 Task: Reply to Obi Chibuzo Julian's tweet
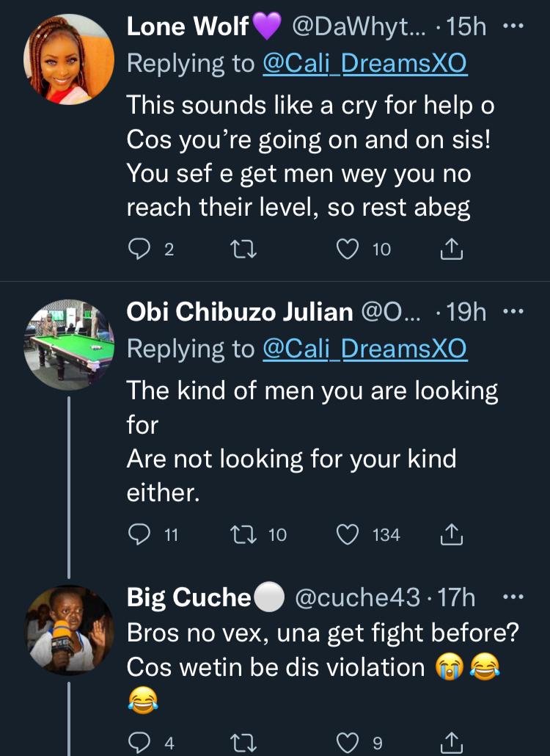coord(139,535)
